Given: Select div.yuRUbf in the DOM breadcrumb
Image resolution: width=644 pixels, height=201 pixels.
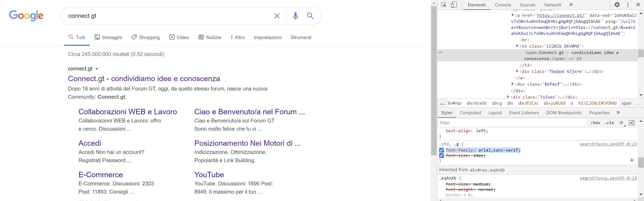Looking at the screenshot, I should coord(554,103).
